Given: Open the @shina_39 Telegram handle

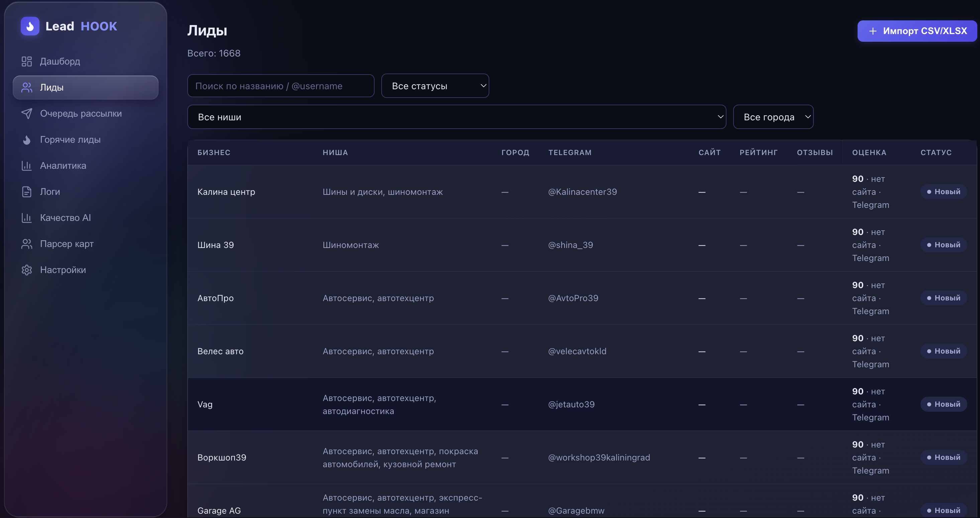Looking at the screenshot, I should click(571, 245).
